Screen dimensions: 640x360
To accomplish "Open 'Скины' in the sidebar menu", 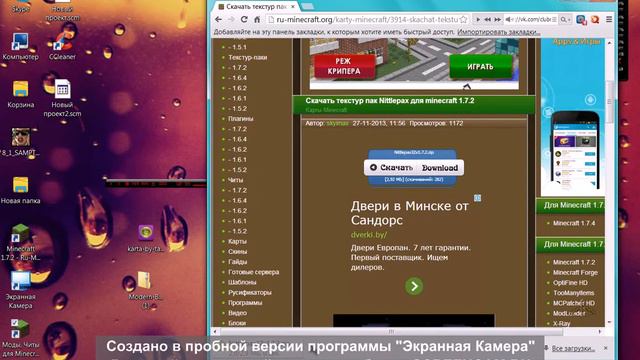I will pos(238,251).
